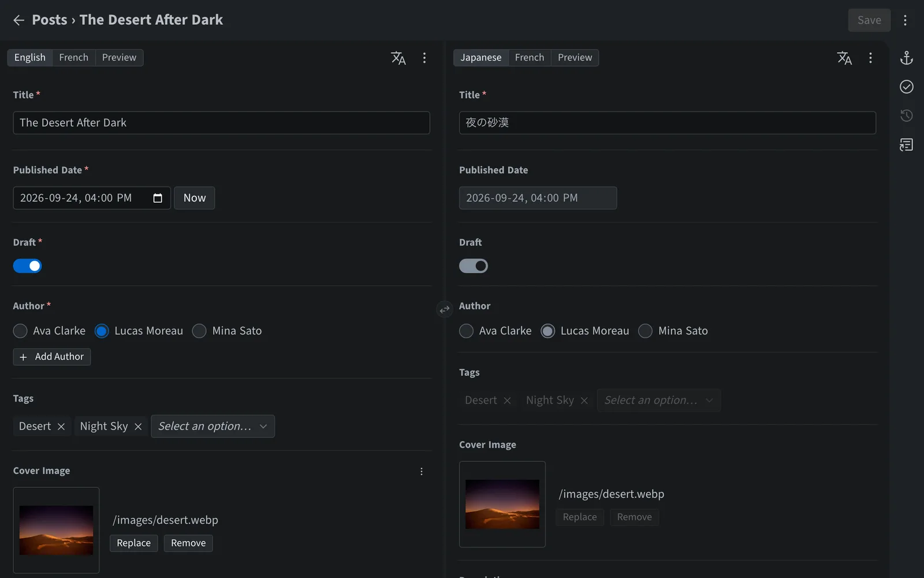Open the top-right kebab menu next to Save
The height and width of the screenshot is (578, 924).
point(905,20)
